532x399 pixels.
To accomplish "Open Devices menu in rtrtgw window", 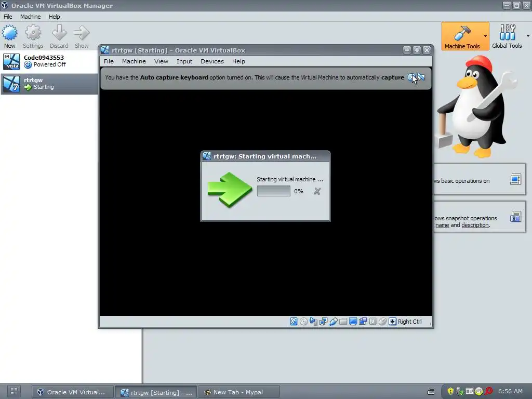I will click(212, 61).
